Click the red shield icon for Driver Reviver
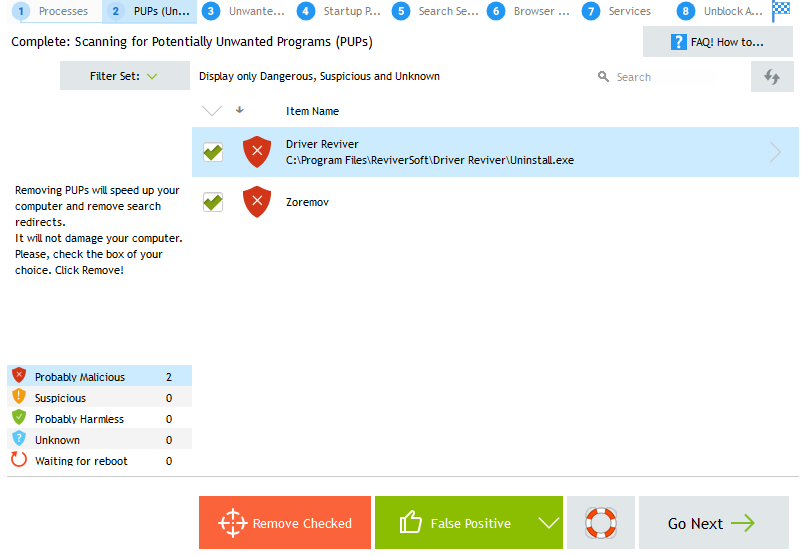 point(257,152)
